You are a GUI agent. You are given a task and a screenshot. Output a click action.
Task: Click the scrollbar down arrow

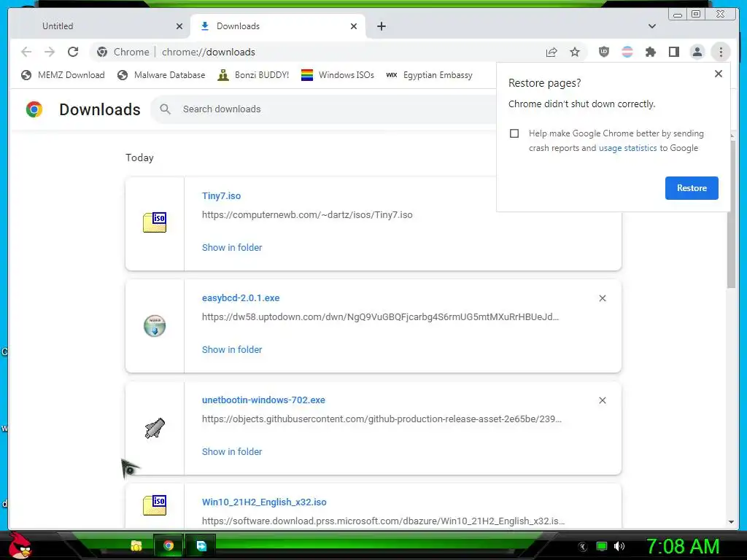(731, 522)
